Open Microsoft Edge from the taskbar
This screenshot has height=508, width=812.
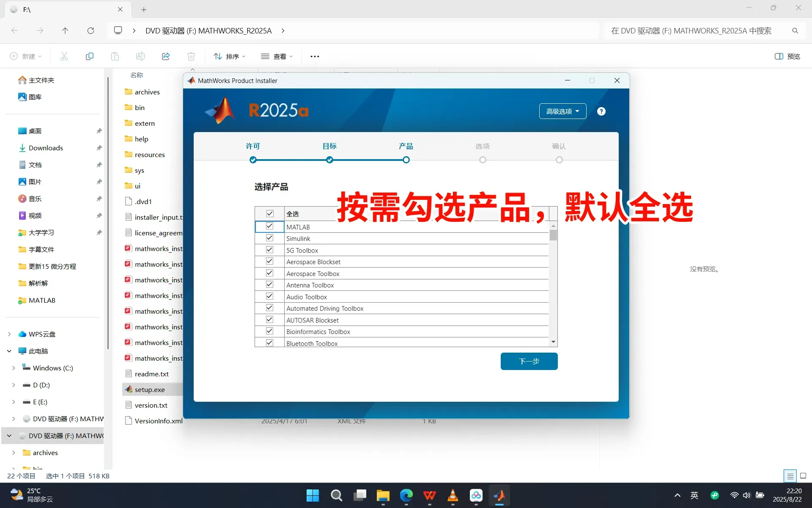406,495
